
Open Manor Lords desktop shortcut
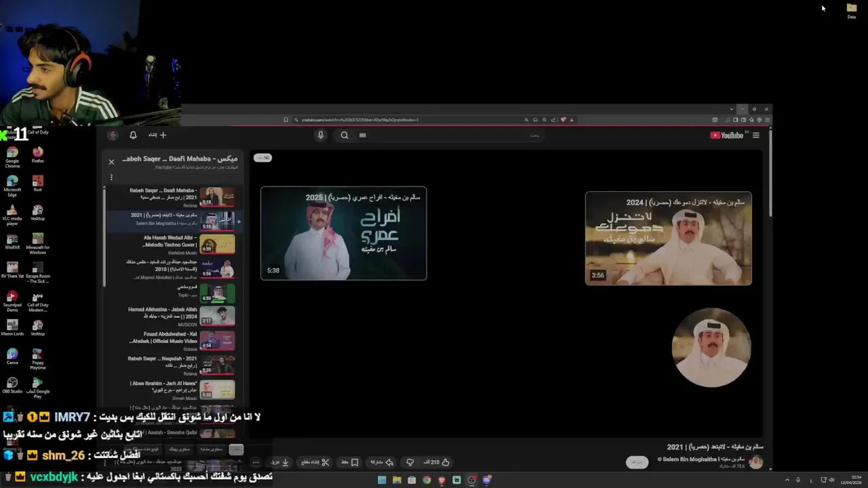[x=12, y=328]
